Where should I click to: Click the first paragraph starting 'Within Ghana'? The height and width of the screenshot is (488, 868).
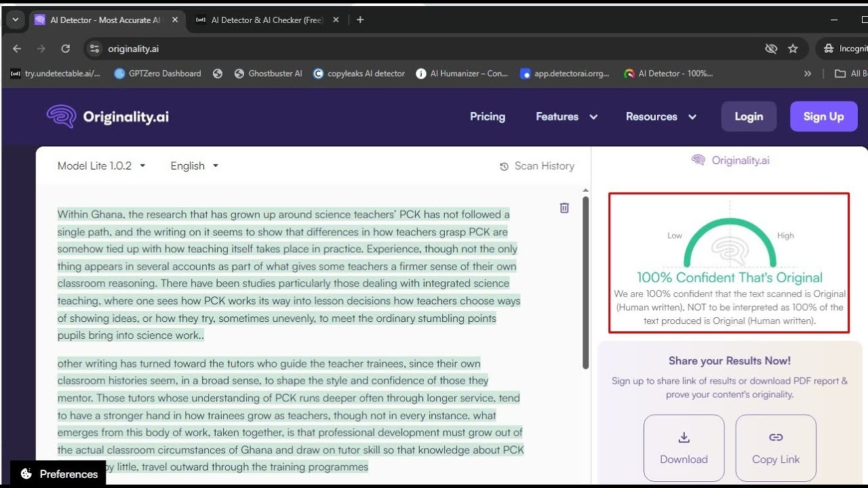pyautogui.click(x=289, y=274)
